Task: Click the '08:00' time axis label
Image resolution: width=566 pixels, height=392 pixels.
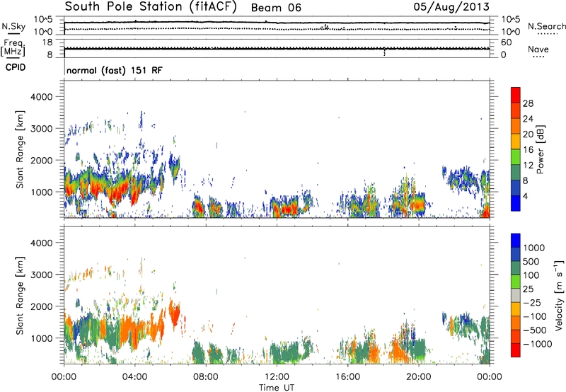Action: point(205,377)
